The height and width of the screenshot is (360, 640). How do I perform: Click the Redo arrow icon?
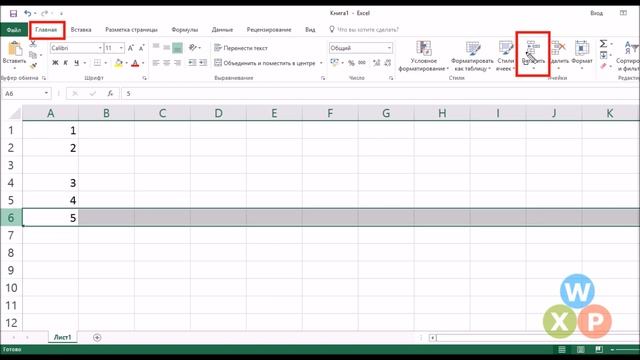pos(44,13)
